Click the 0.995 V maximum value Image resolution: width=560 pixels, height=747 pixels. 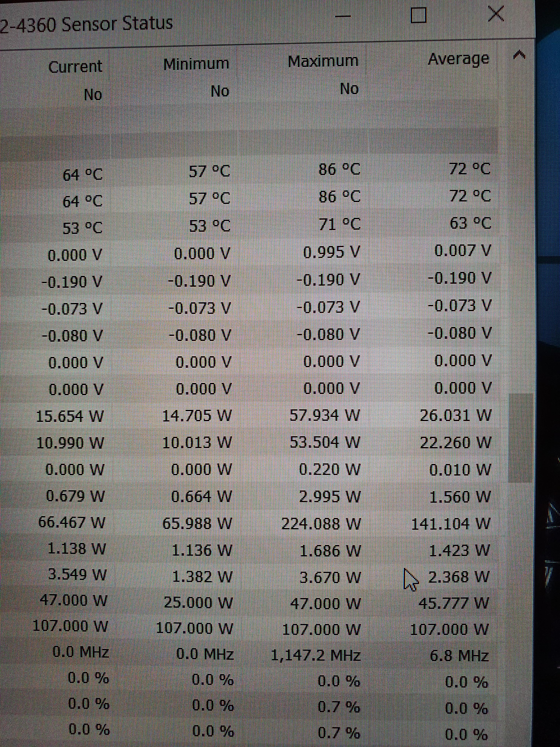[332, 252]
